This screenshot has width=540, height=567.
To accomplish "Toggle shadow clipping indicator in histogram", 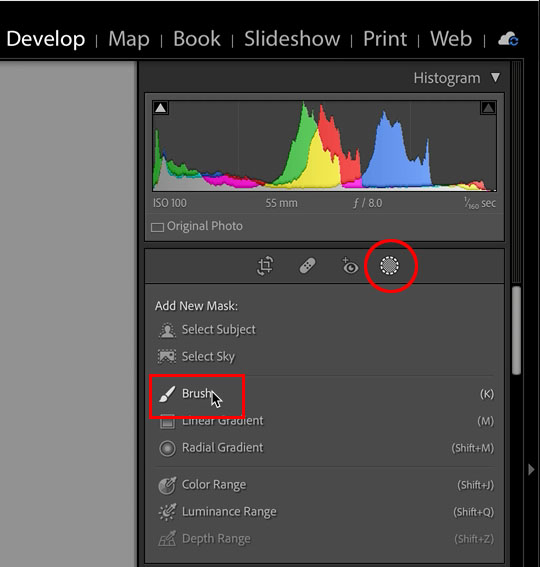I will (161, 108).
